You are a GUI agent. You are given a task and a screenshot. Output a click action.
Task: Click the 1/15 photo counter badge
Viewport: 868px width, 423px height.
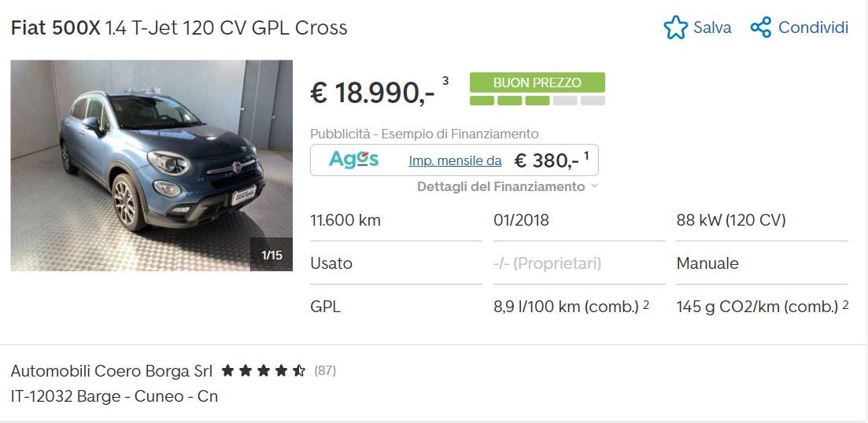[x=271, y=255]
